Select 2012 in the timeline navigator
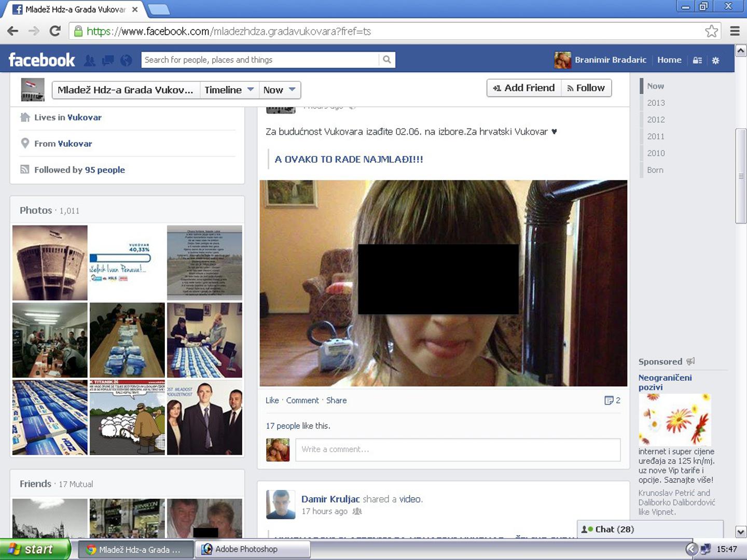The height and width of the screenshot is (560, 747). [x=656, y=120]
